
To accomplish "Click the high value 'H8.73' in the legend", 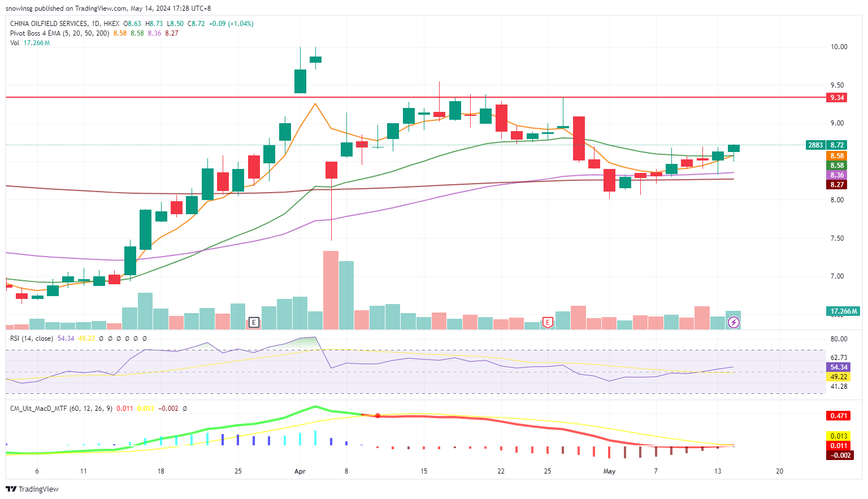I will click(154, 24).
